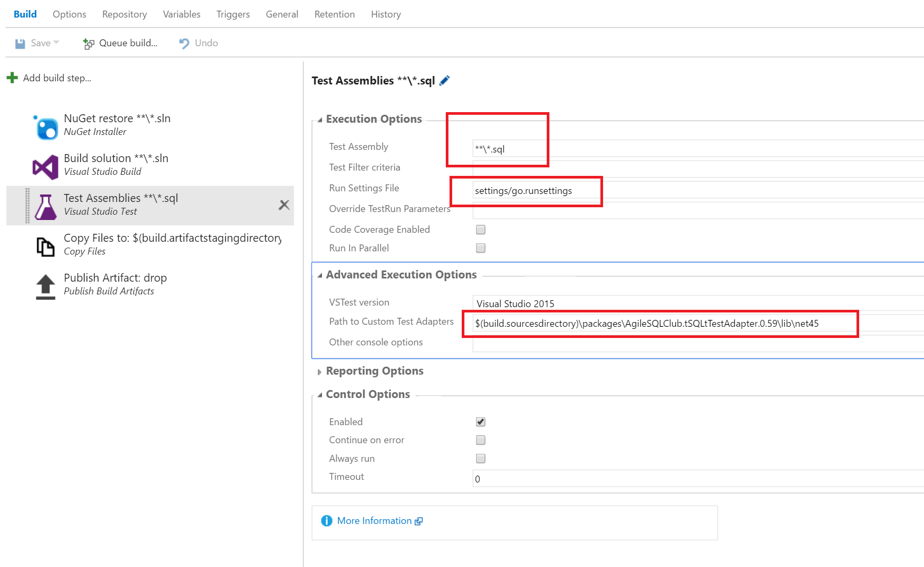
Task: Click the Timeout input field
Action: 691,479
